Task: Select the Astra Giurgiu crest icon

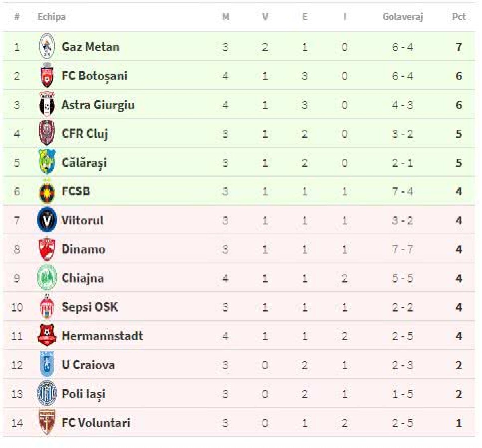Action: [47, 105]
